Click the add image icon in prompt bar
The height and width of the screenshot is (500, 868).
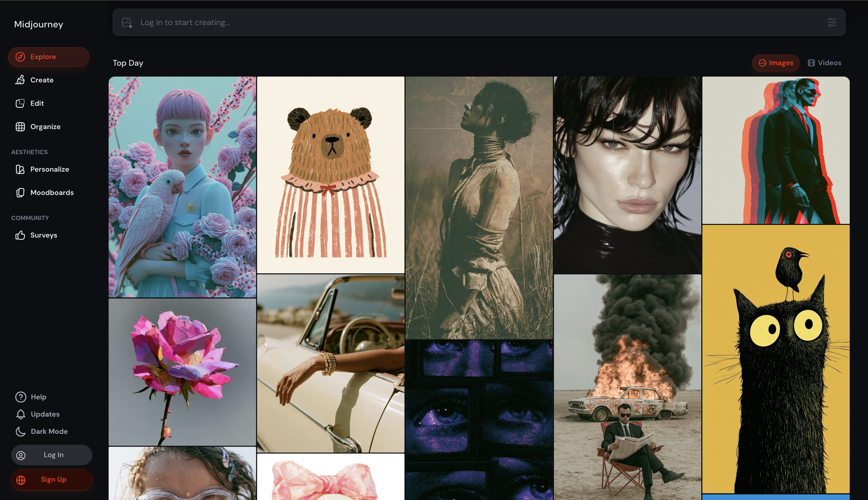[127, 23]
